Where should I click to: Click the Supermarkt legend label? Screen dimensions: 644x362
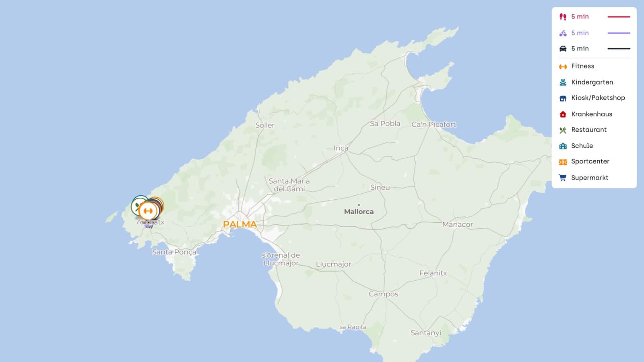pos(589,178)
